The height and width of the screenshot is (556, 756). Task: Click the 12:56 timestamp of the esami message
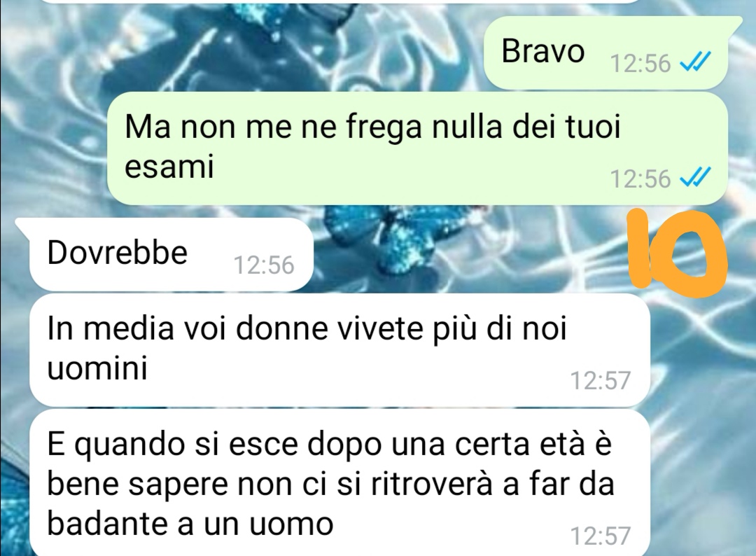[x=640, y=179]
